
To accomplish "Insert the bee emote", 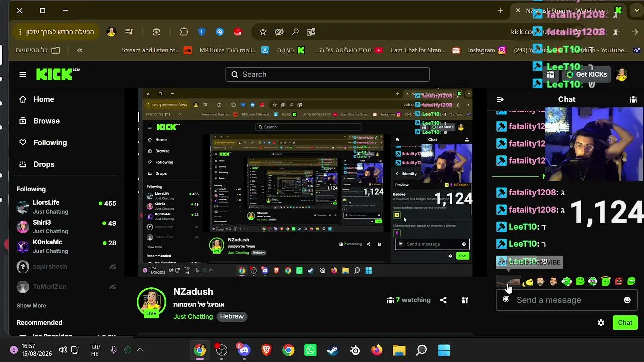I will coord(528,282).
